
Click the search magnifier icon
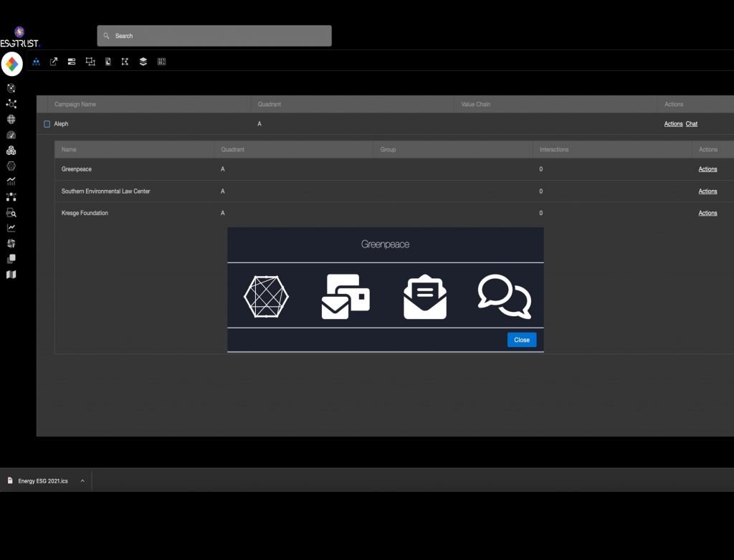107,36
